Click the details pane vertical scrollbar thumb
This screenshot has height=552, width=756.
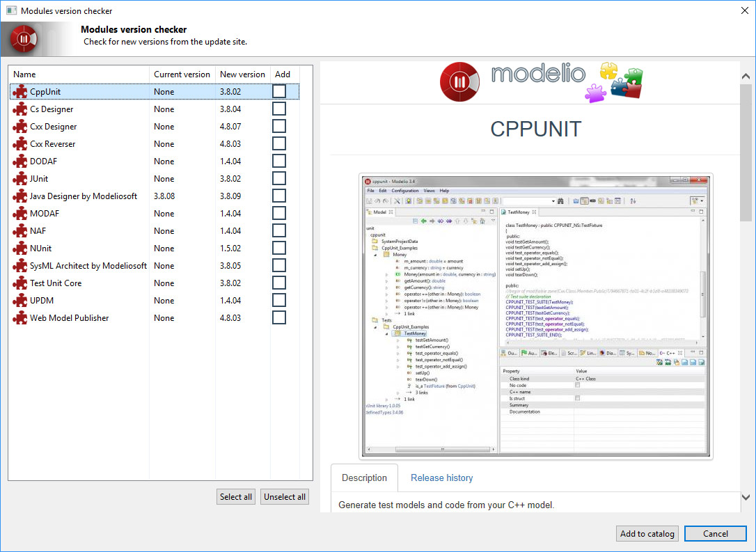tap(746, 153)
